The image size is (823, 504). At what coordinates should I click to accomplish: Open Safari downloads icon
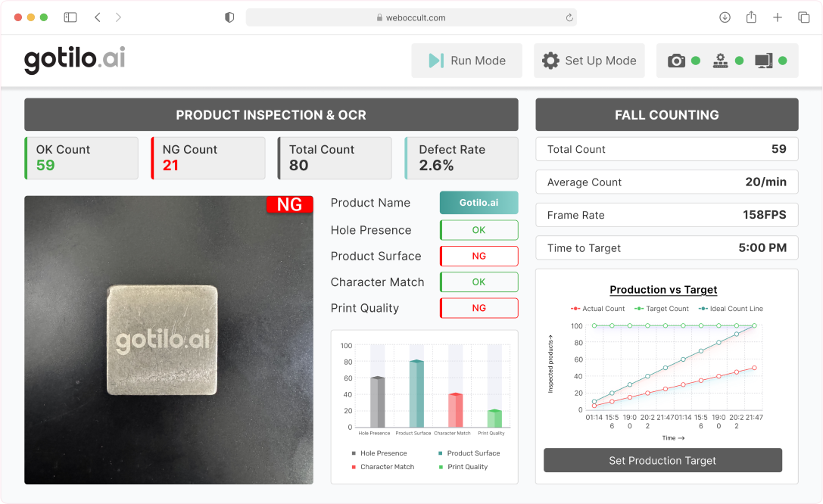725,17
